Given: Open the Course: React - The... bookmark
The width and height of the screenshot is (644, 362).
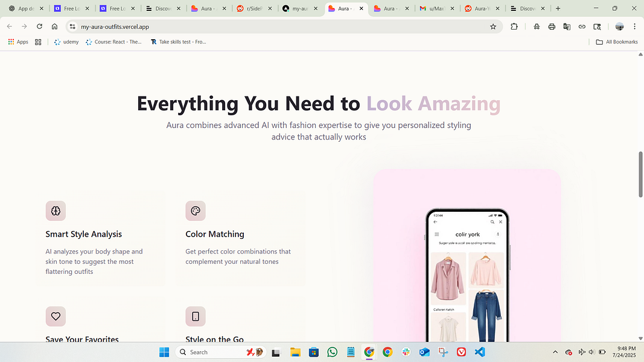Looking at the screenshot, I should [113, 42].
